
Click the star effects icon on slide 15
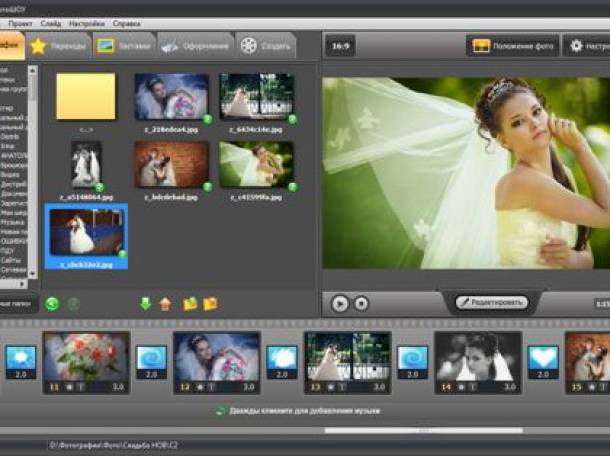[592, 387]
